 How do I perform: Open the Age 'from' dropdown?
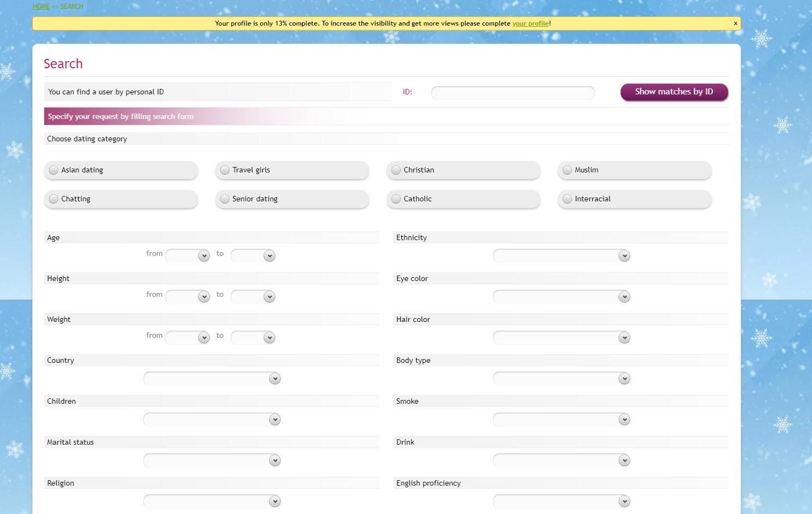(188, 255)
